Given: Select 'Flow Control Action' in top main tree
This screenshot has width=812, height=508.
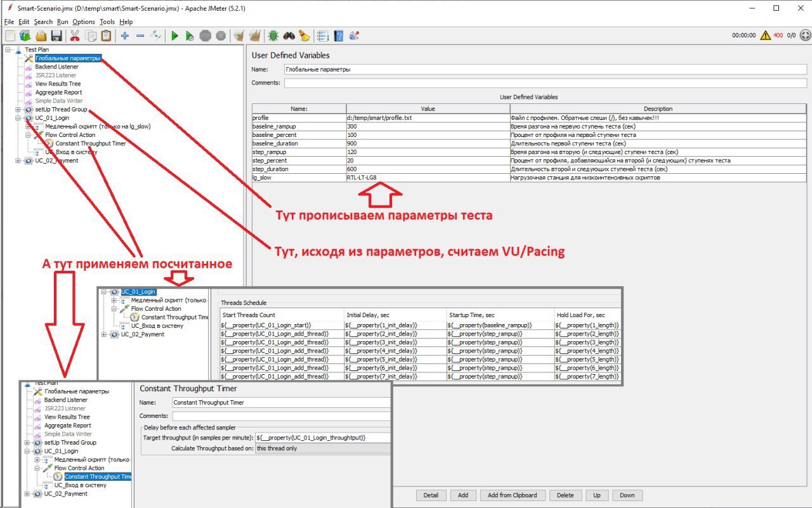Looking at the screenshot, I should (x=70, y=135).
